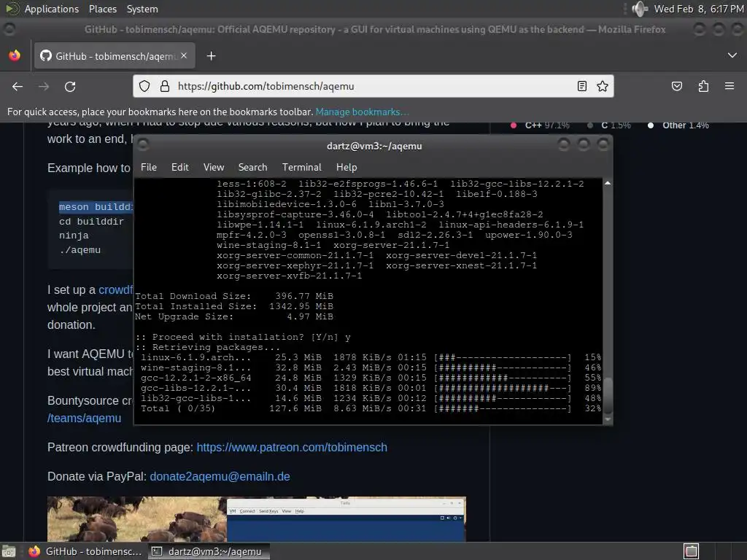747x560 pixels.
Task: Click the Total (0/35) progress row
Action: tap(371, 408)
